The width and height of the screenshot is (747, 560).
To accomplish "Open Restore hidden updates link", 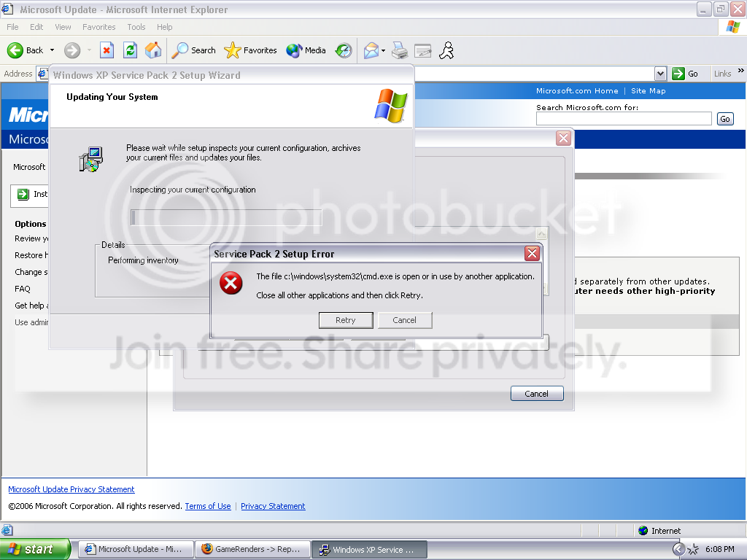I will (31, 255).
